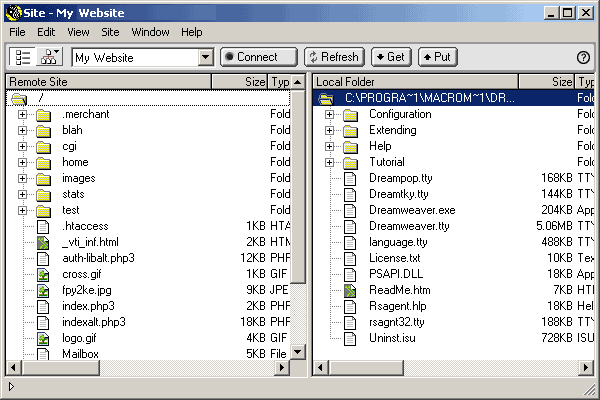Select the logo.gif image file icon

43,339
